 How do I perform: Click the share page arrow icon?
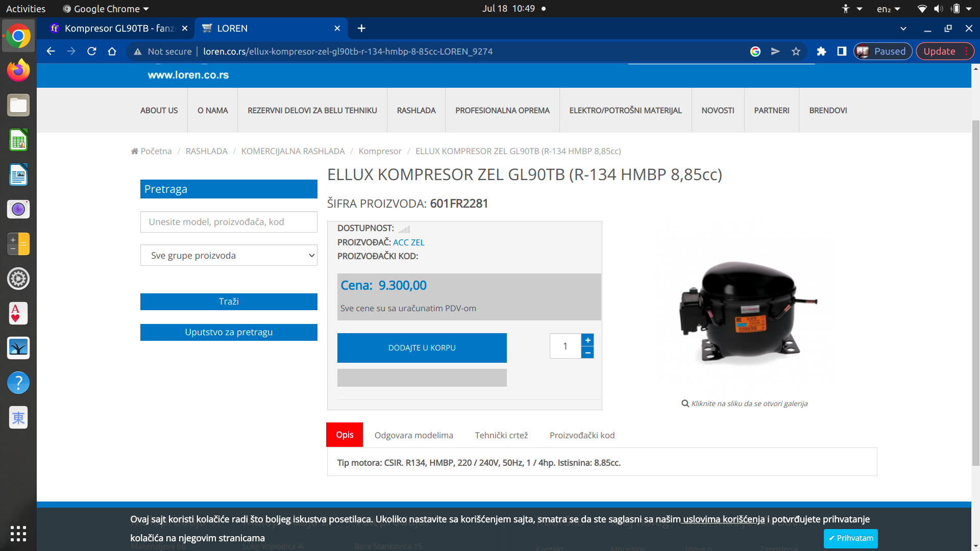775,51
